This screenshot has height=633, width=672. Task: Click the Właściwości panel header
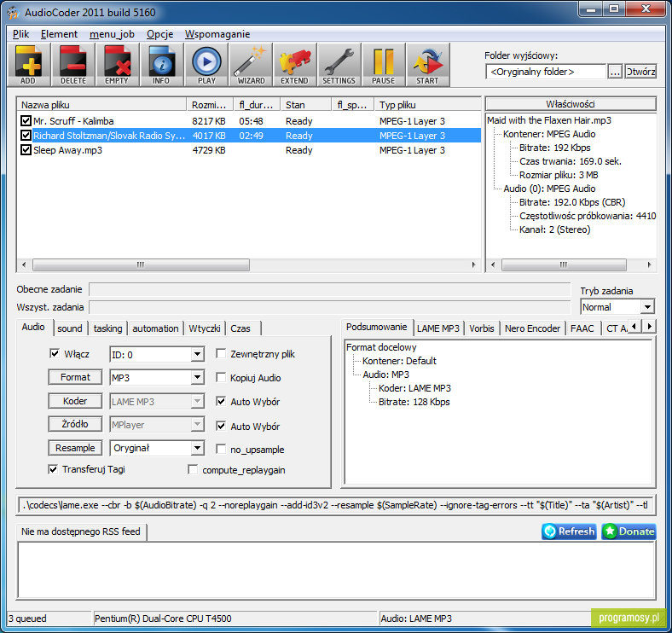click(571, 104)
